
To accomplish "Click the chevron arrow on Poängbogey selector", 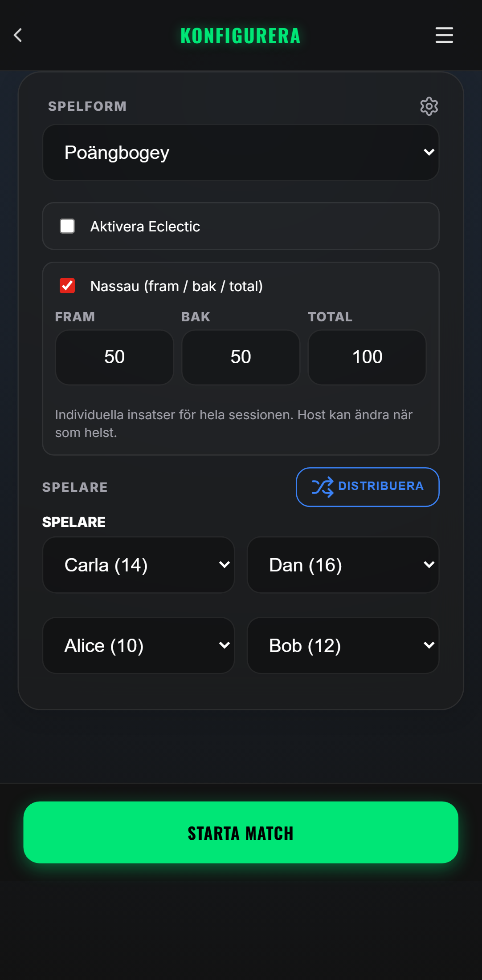I will coord(429,152).
